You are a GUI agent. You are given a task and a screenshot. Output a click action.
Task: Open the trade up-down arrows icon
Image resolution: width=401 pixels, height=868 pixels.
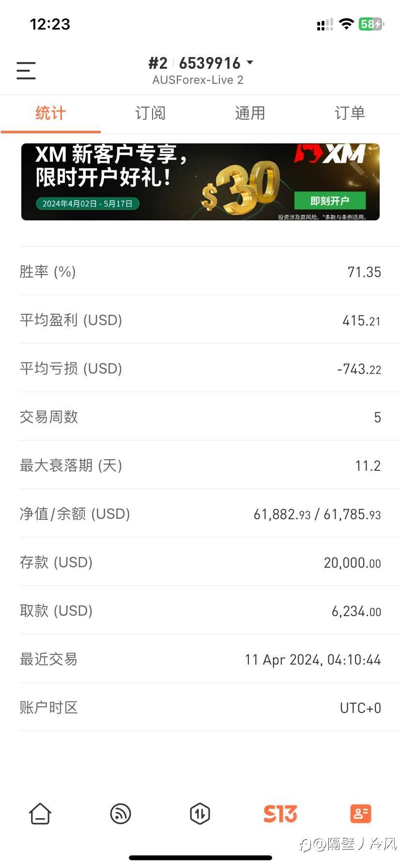tap(200, 814)
